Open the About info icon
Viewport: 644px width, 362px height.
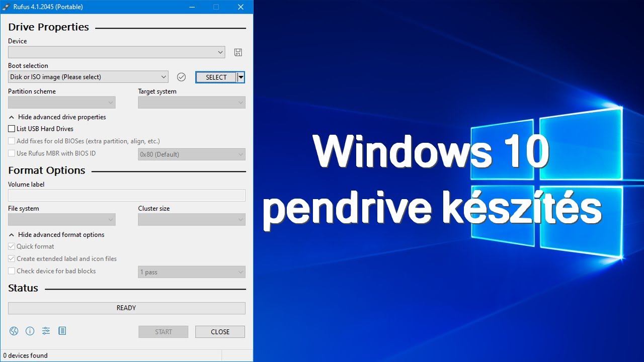click(x=30, y=331)
